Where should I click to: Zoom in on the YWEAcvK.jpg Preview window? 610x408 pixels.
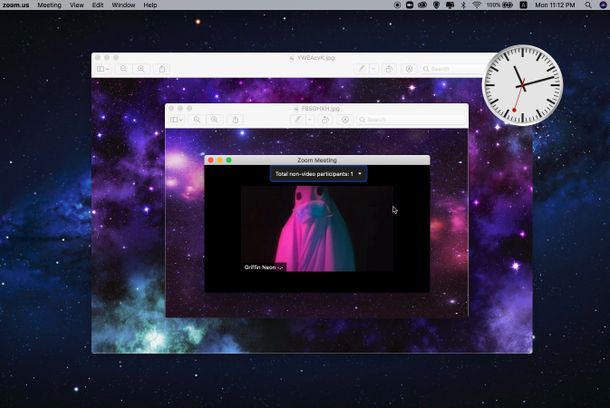click(141, 69)
